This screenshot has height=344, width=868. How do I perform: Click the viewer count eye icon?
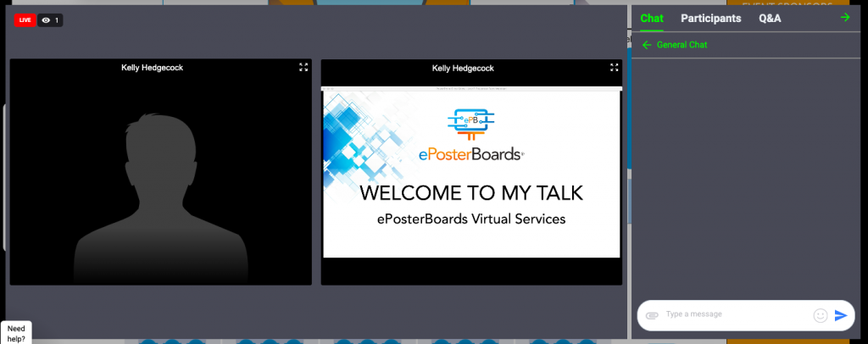point(46,19)
